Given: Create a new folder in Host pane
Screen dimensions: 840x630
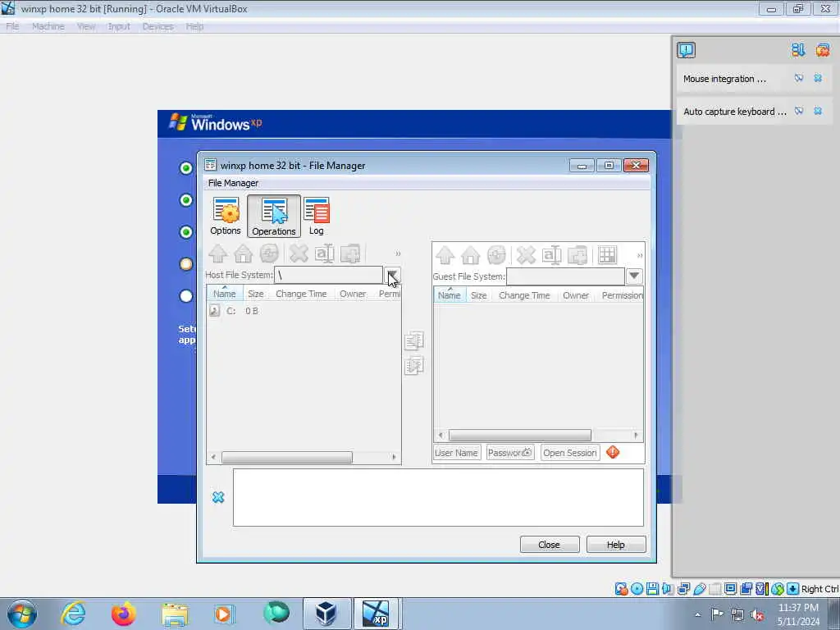Looking at the screenshot, I should [x=350, y=254].
